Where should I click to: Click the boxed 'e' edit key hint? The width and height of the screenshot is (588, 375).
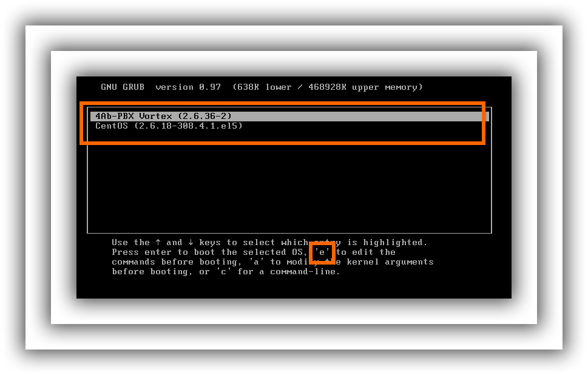coord(322,252)
